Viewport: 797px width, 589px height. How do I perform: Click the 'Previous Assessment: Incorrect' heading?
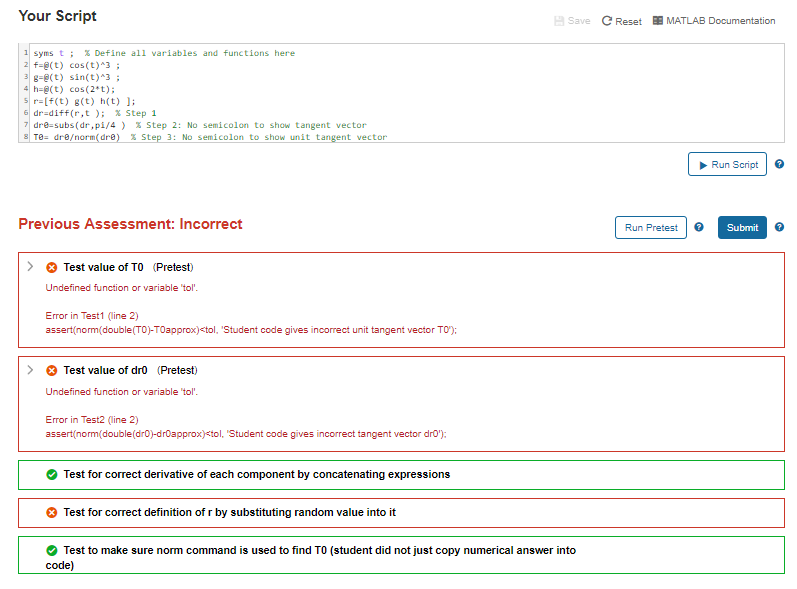click(130, 224)
